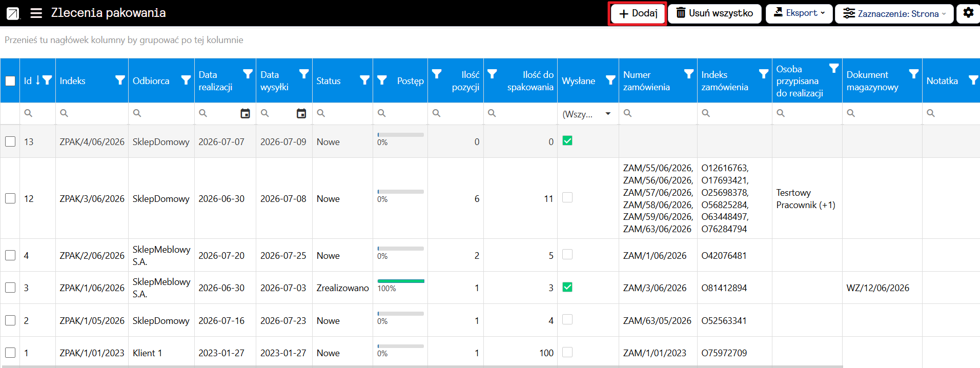Image resolution: width=980 pixels, height=368 pixels.
Task: Open the Eksport dropdown
Action: coord(800,13)
